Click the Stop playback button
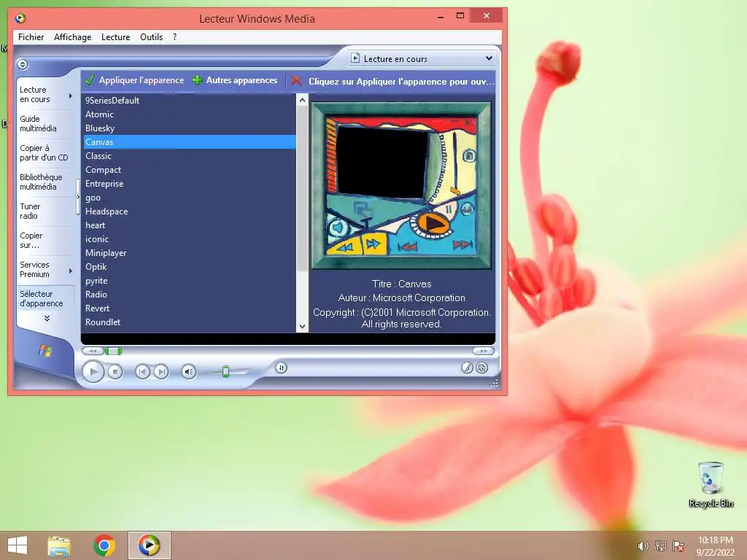The height and width of the screenshot is (560, 747). pos(115,371)
